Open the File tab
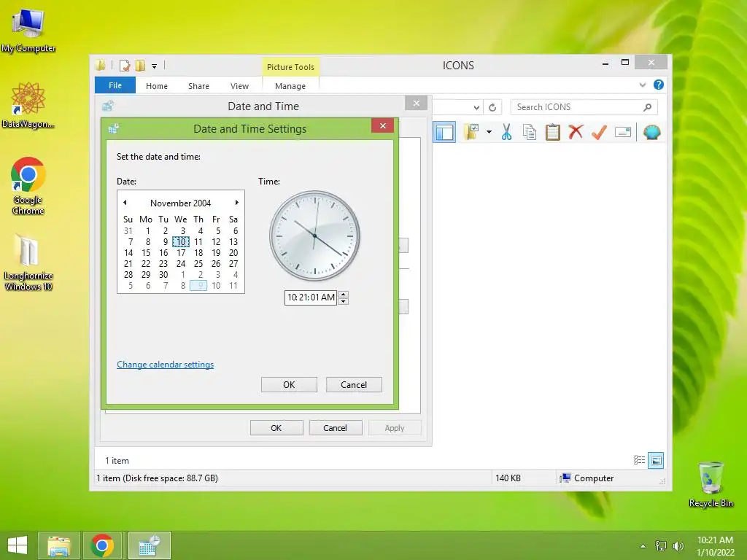 tap(115, 85)
